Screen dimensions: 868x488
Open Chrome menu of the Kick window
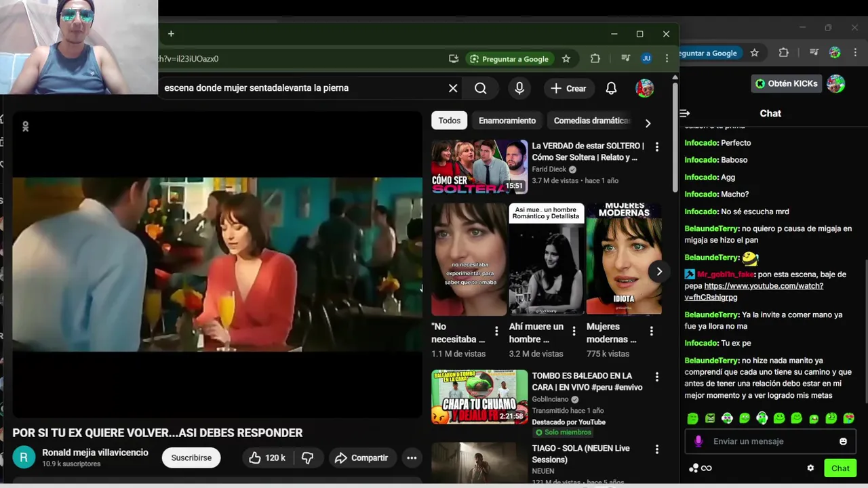855,53
